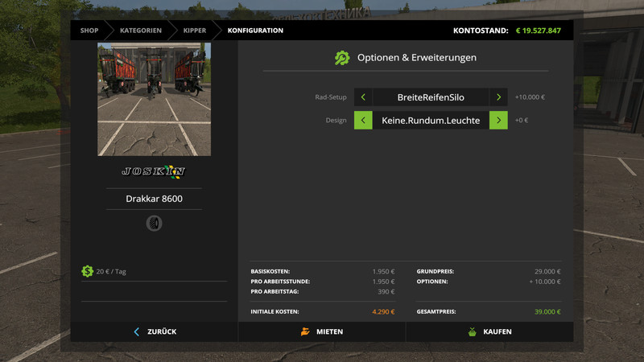Select next Rad-Setup option with right arrow
Image resolution: width=644 pixels, height=362 pixels.
coord(498,97)
